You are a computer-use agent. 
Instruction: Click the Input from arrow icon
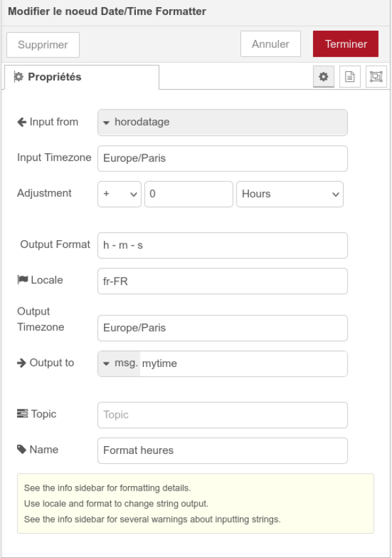point(22,122)
